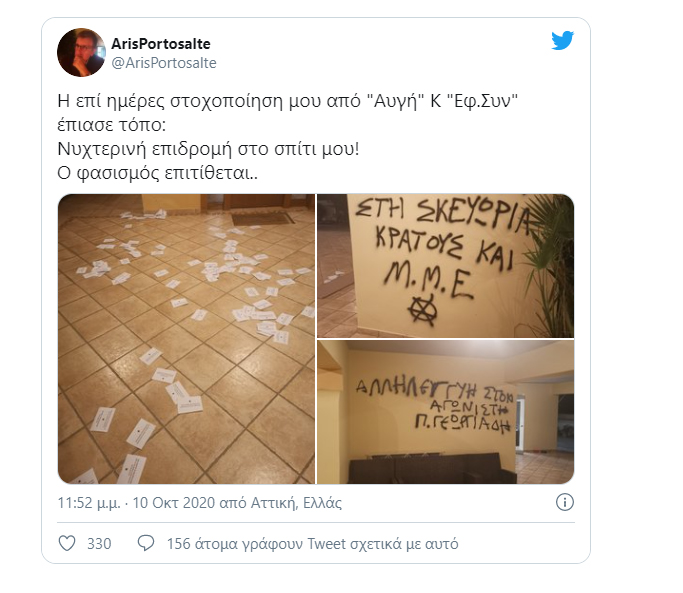Open the ArisPortosalte display name
Screen dimensions: 683x593
161,44
